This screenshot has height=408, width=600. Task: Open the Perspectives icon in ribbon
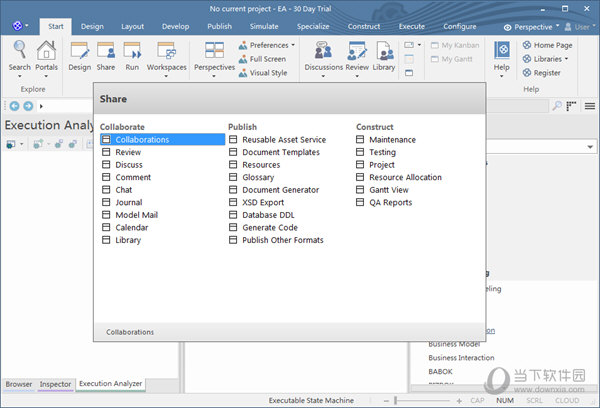coord(214,50)
